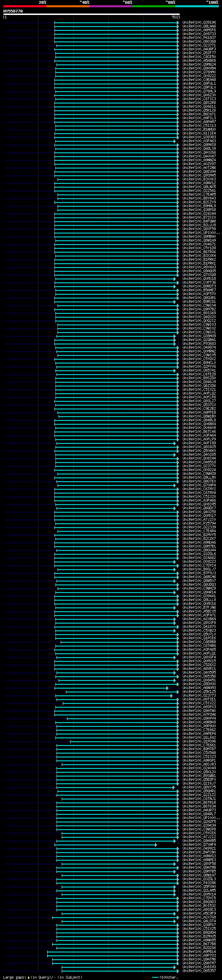Open hit UniRef100_A9P7U3
Image resolution: width=222 pixels, height=980 pixels.
pyautogui.click(x=199, y=955)
